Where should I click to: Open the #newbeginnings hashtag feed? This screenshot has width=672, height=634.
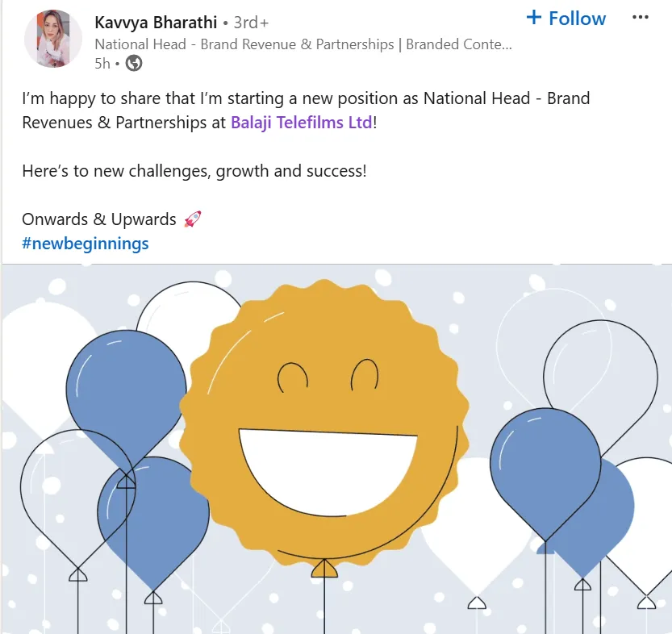(84, 243)
